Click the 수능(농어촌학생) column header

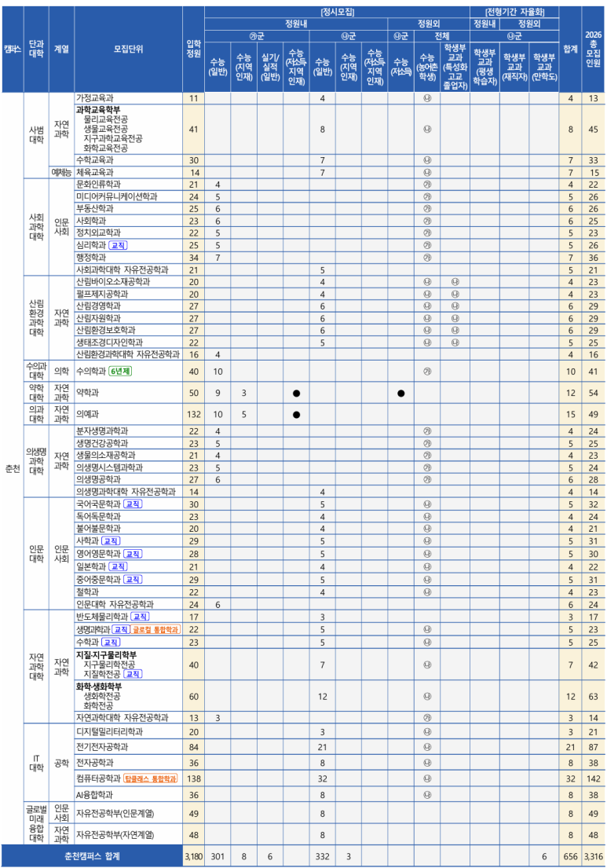[x=427, y=67]
